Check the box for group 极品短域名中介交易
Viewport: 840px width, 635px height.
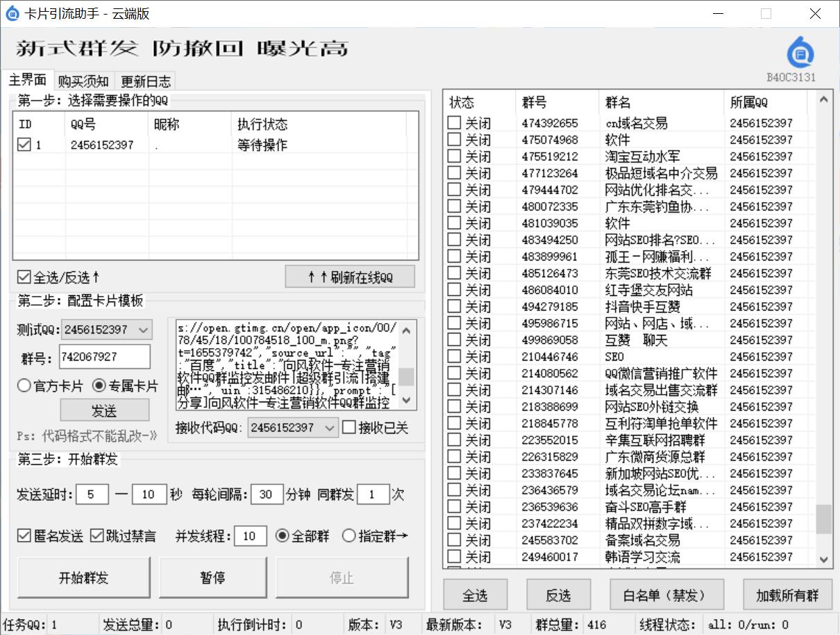454,172
